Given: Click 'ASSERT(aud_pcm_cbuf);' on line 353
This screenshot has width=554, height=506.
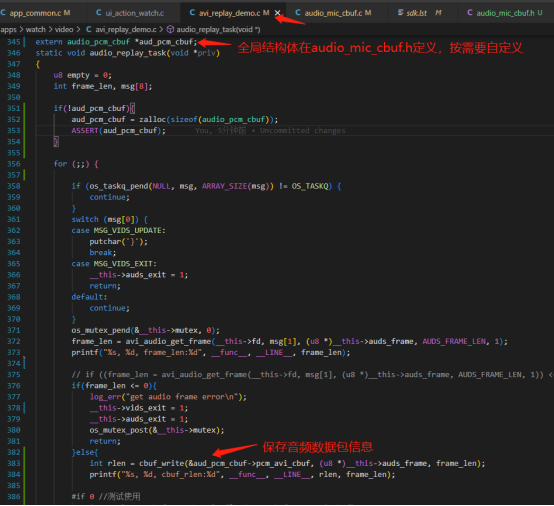Looking at the screenshot, I should 118,131.
